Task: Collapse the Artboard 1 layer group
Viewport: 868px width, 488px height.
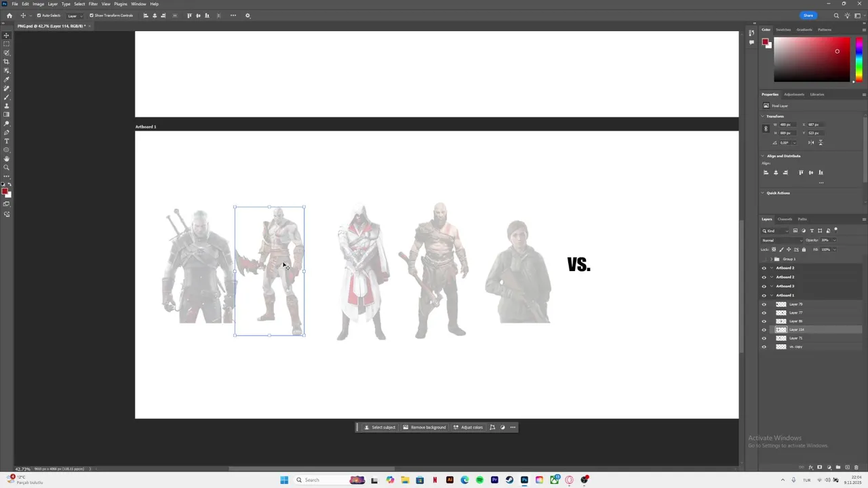Action: [771, 296]
